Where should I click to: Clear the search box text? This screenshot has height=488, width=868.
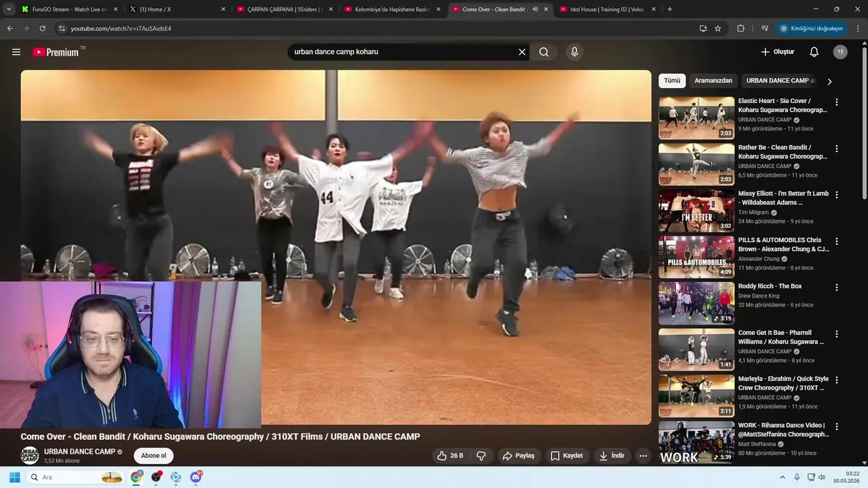tap(522, 52)
